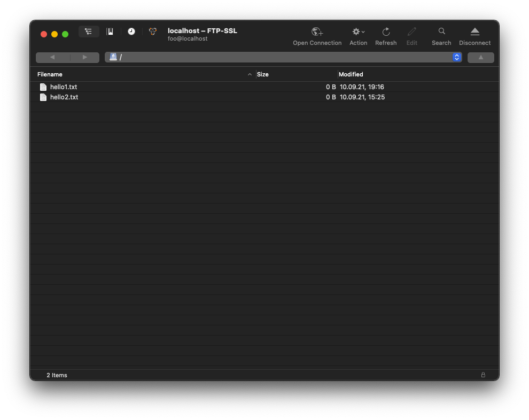Open the Bookmarks view

tap(110, 32)
